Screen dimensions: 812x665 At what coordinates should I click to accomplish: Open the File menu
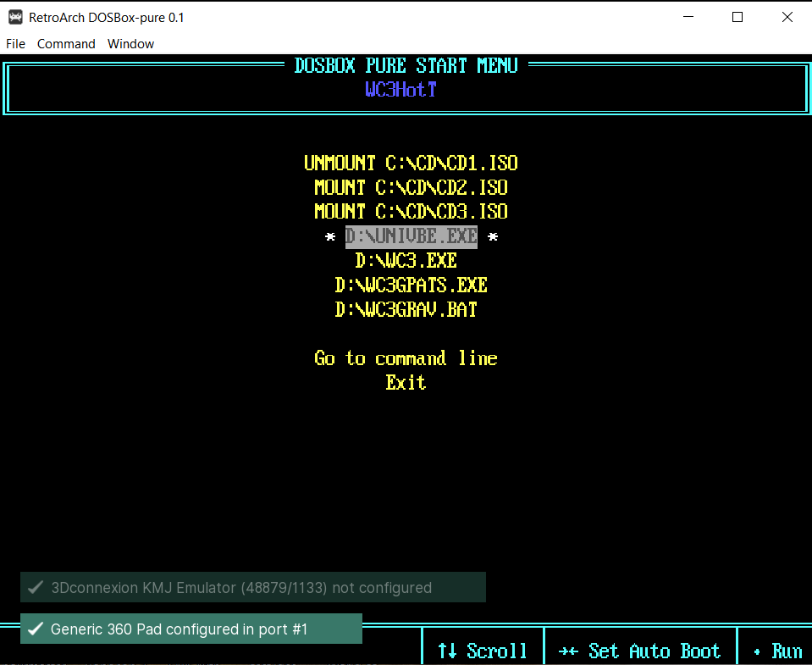click(x=15, y=43)
